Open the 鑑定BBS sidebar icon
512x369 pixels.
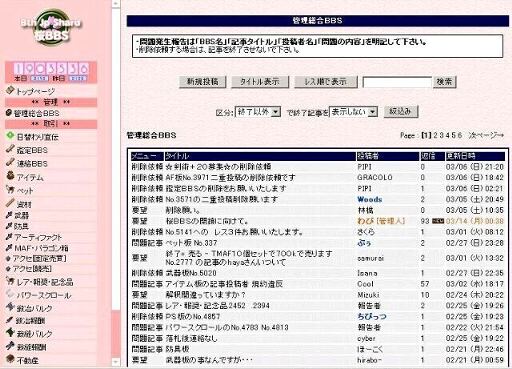coord(10,149)
